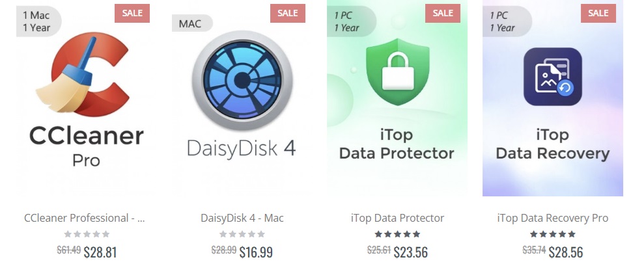Click the iTop Data Recovery app icon
Image resolution: width=644 pixels, height=264 pixels.
click(x=552, y=77)
